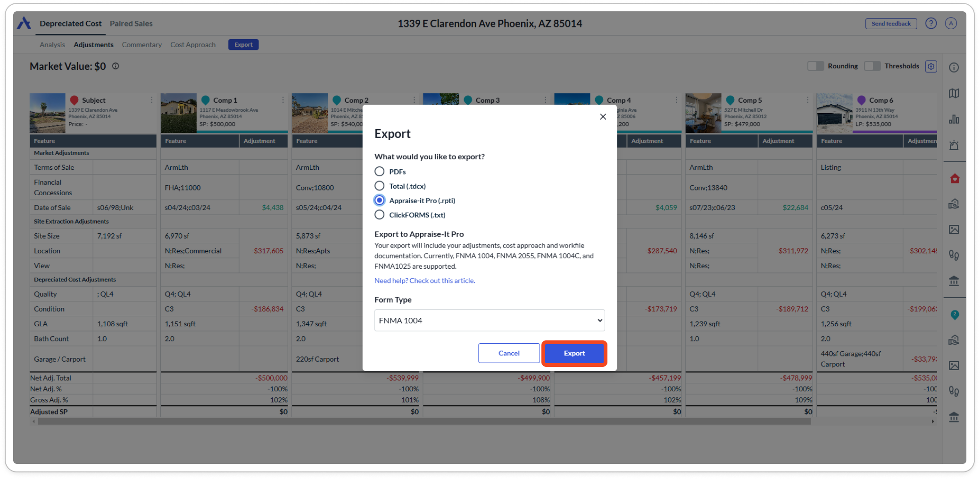Click the teal Comp 1 map pin icon

(x=206, y=100)
